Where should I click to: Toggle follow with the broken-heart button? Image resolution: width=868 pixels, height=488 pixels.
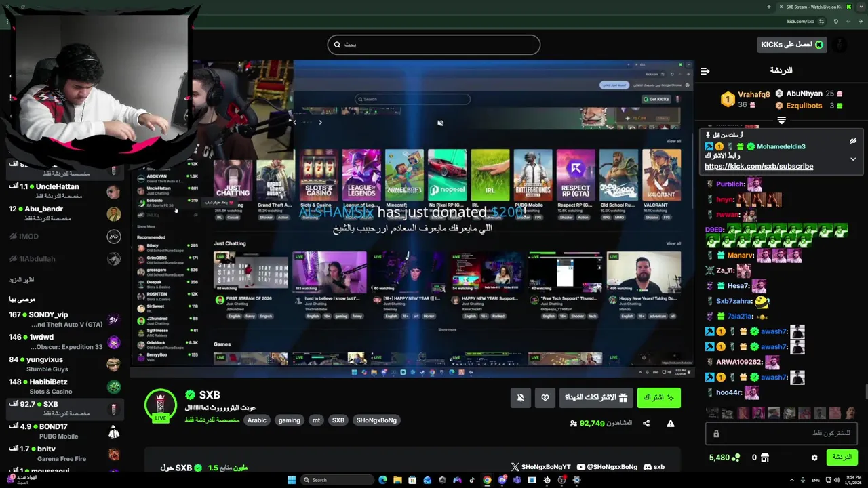pos(545,398)
